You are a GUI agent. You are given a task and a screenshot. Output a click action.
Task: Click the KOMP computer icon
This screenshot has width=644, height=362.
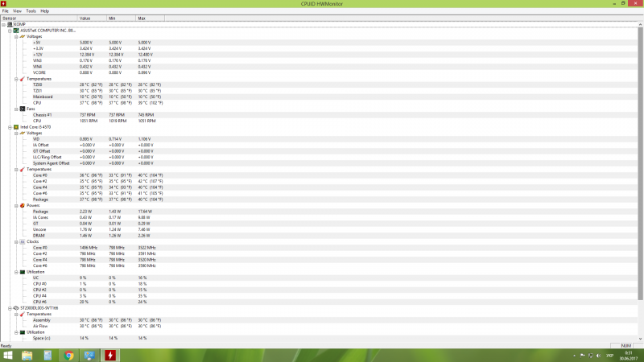pyautogui.click(x=10, y=24)
